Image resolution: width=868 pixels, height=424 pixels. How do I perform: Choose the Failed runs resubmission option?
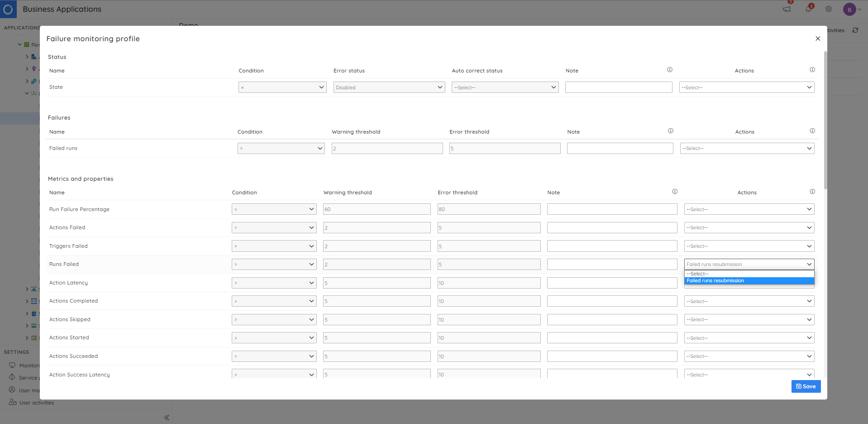[749, 281]
